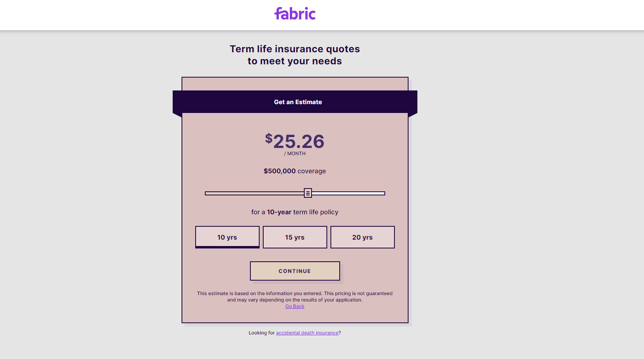Pick the 20 yrs term option

click(x=363, y=237)
